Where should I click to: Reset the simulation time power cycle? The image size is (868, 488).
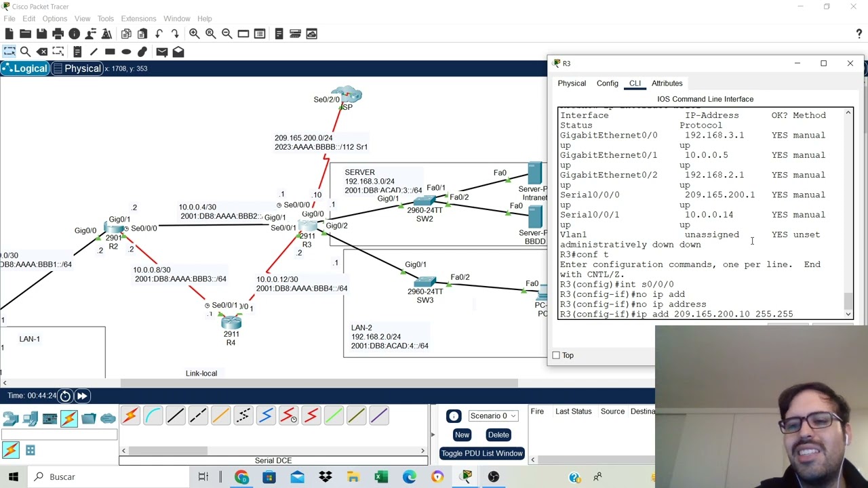tap(65, 396)
